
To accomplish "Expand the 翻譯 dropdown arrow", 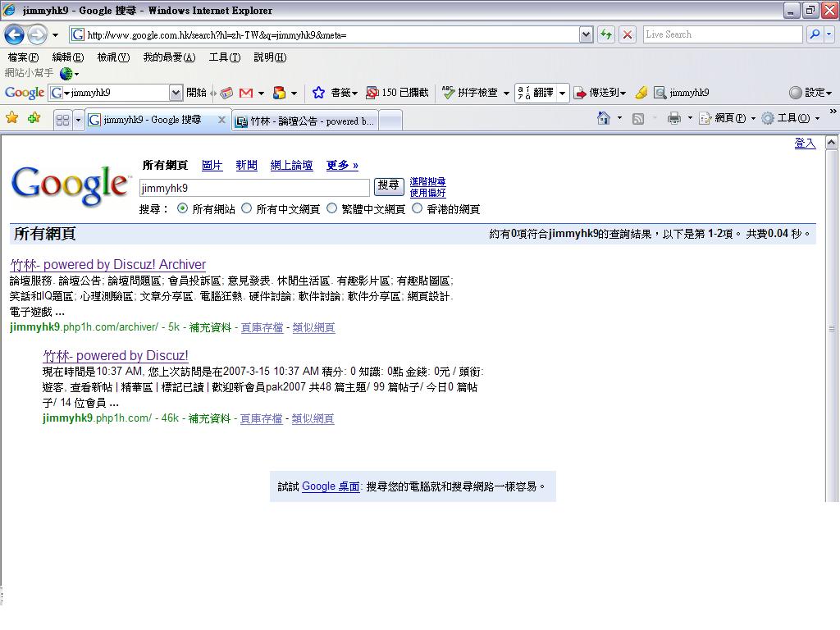I will pos(562,94).
